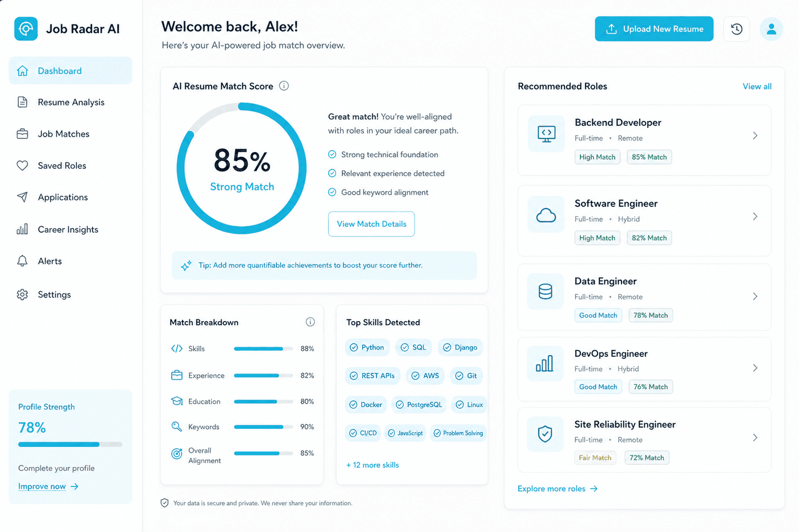The width and height of the screenshot is (799, 532).
Task: Open Career Insights from the sidebar
Action: coord(70,229)
